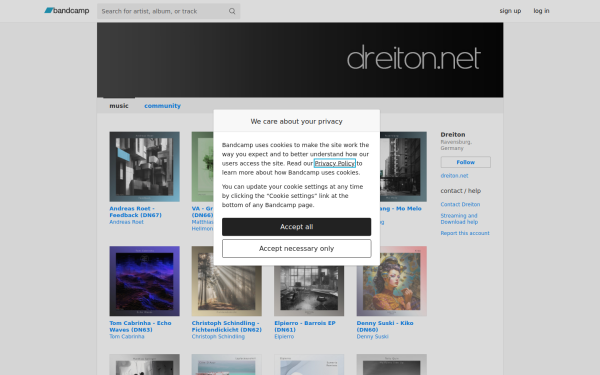Click the "contact / help" heading

[461, 191]
